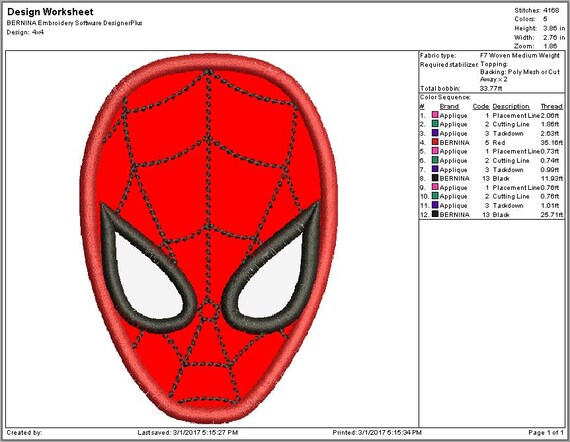Pick the pink swatch in color row 5
570x442 pixels.
tap(435, 151)
